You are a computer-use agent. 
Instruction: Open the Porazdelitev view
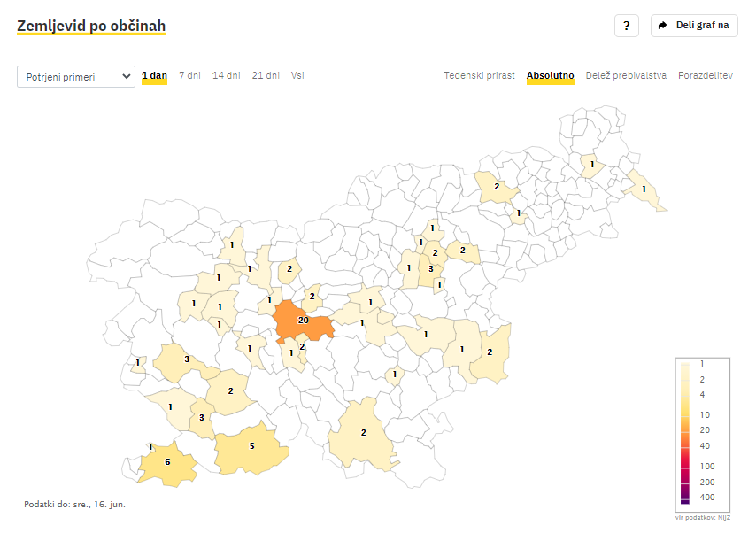tap(706, 75)
